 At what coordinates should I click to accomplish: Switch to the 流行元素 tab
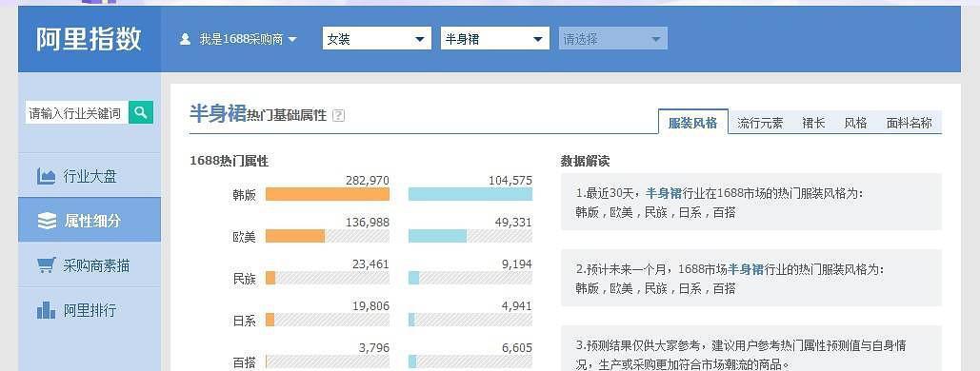pyautogui.click(x=760, y=123)
